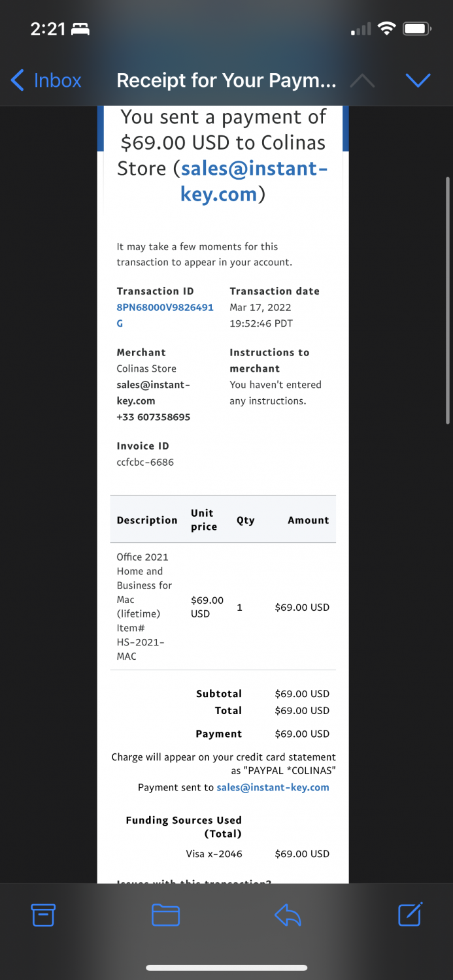Return to Inbox via back chevron

[x=46, y=80]
